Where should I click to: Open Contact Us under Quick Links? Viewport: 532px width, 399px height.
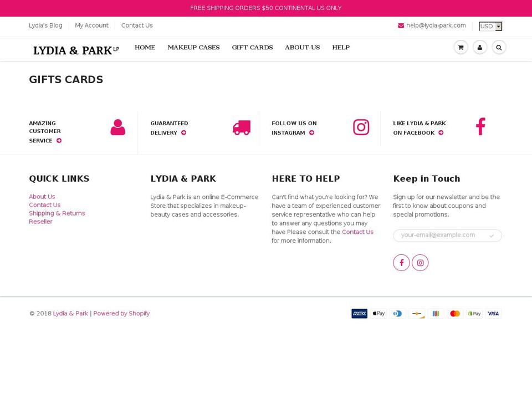(x=45, y=205)
